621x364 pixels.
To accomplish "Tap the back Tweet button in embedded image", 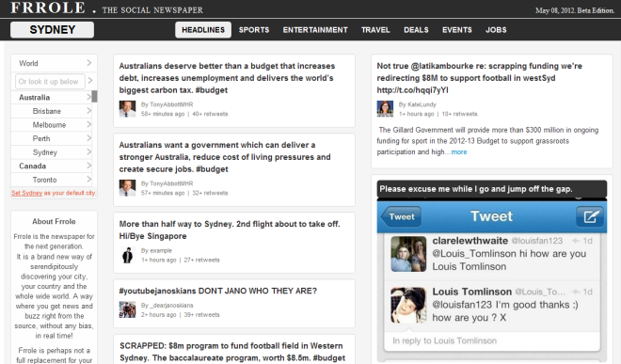I will tap(401, 216).
